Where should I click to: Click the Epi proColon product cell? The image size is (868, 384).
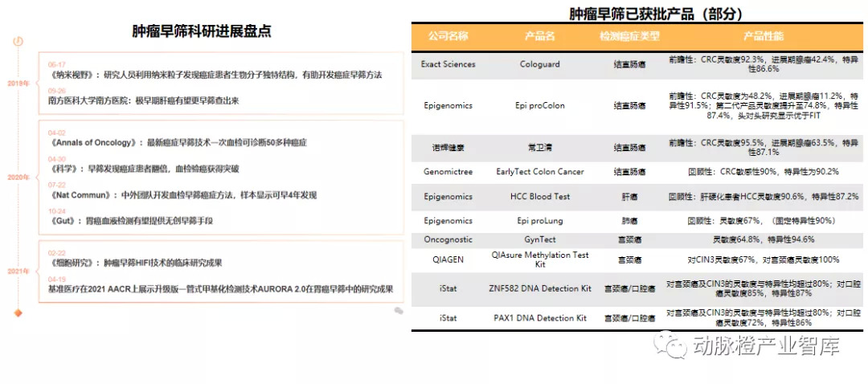539,105
